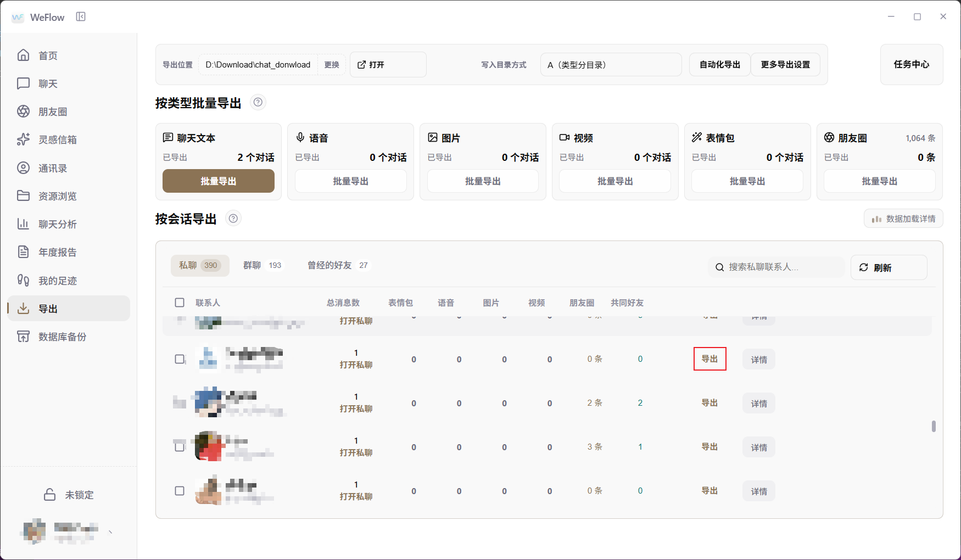
Task: Open 数据库备份 page
Action: pos(69,337)
